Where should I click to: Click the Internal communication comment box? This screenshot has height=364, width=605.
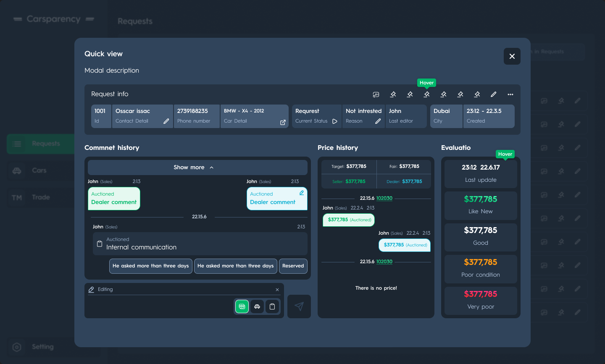pos(200,244)
